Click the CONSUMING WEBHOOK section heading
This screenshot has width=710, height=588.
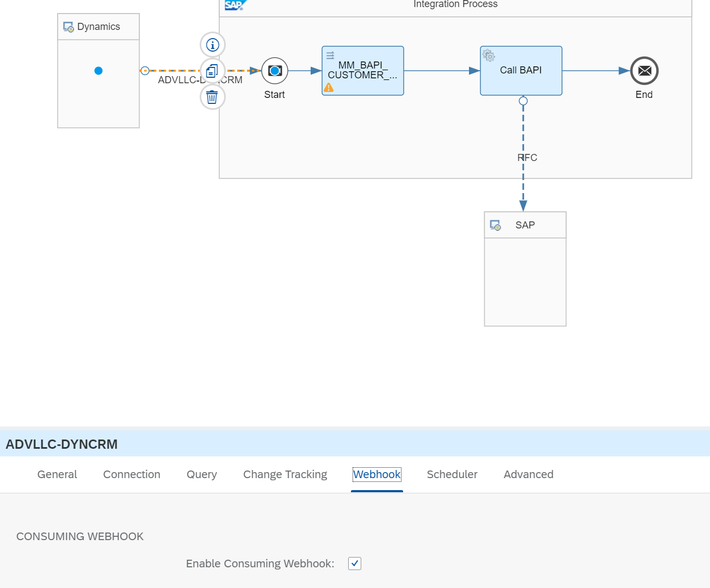coord(80,536)
